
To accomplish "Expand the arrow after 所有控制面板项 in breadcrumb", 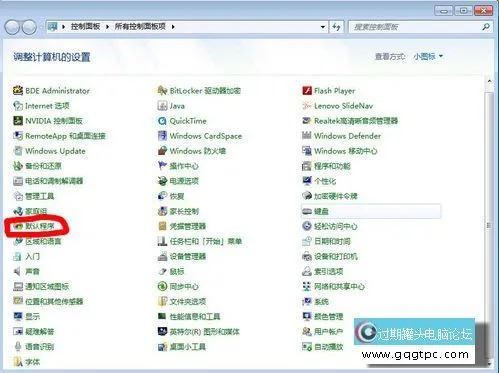I will [x=173, y=27].
